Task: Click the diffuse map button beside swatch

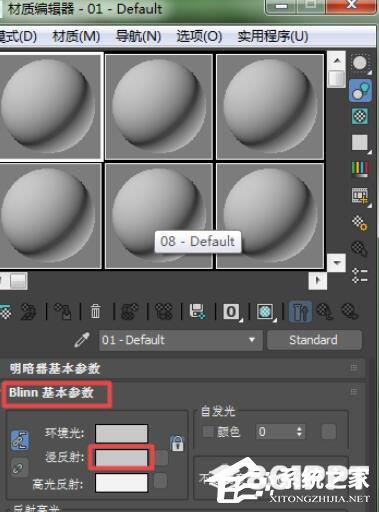Action: (162, 458)
